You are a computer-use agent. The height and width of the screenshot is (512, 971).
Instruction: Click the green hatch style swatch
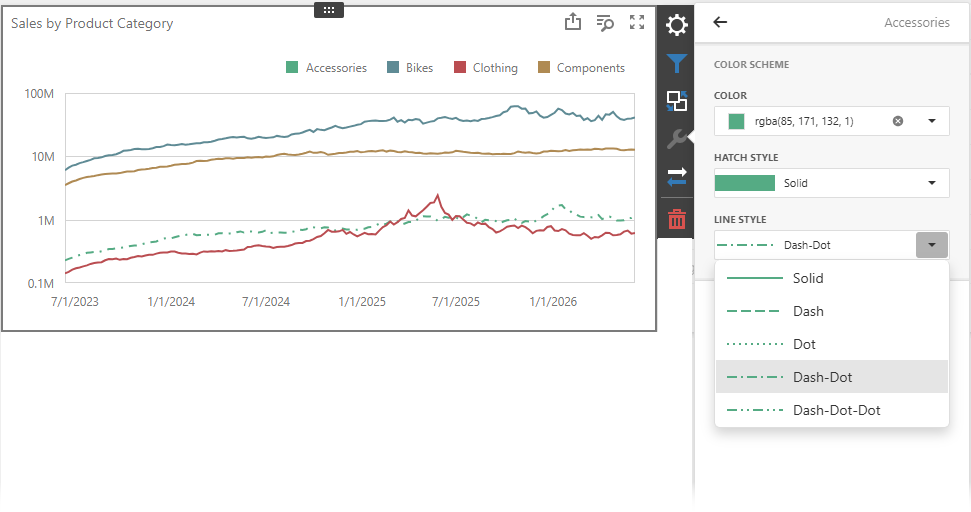click(x=744, y=183)
